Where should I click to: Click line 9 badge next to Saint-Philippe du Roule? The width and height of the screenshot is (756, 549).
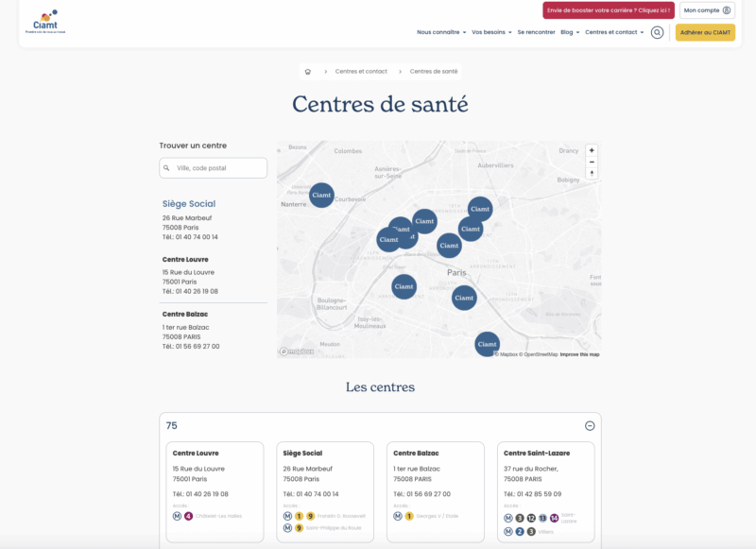299,528
